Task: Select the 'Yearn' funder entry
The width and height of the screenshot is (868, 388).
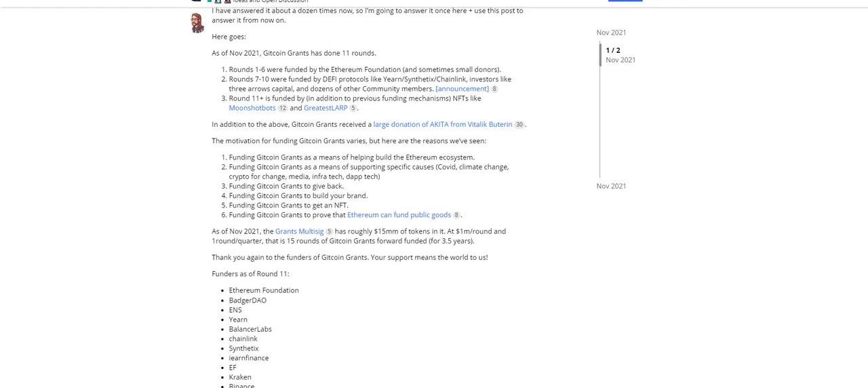Action: [x=238, y=319]
